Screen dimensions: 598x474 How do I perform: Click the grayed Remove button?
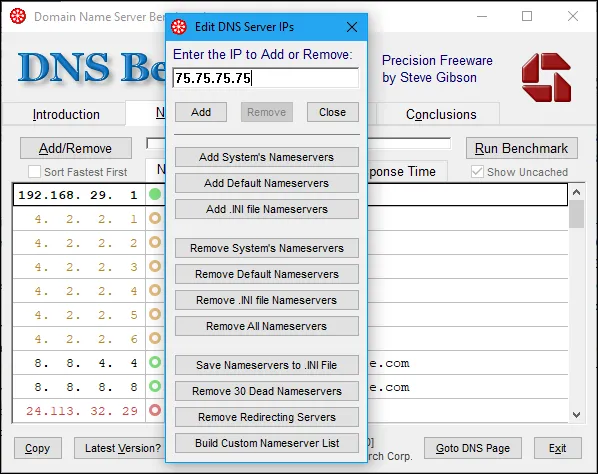pos(267,112)
